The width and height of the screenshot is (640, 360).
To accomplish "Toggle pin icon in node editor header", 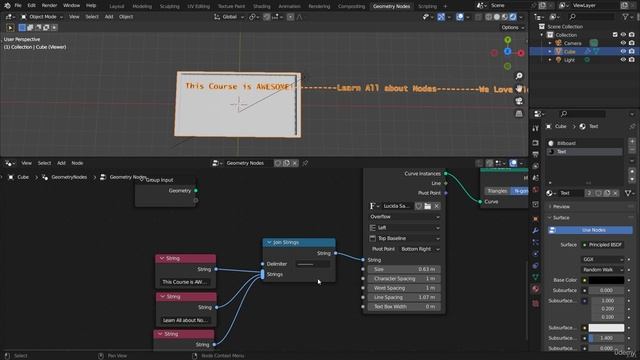I will pos(305,163).
